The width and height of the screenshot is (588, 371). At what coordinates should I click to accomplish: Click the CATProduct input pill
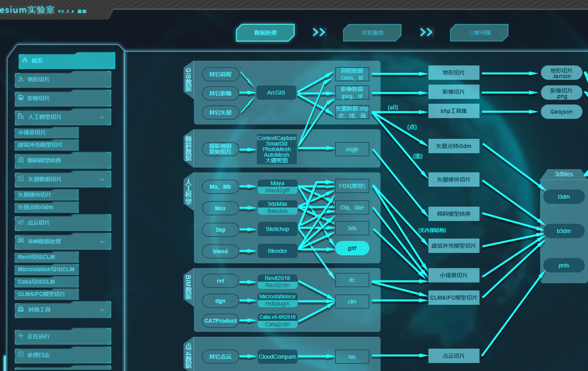click(220, 321)
